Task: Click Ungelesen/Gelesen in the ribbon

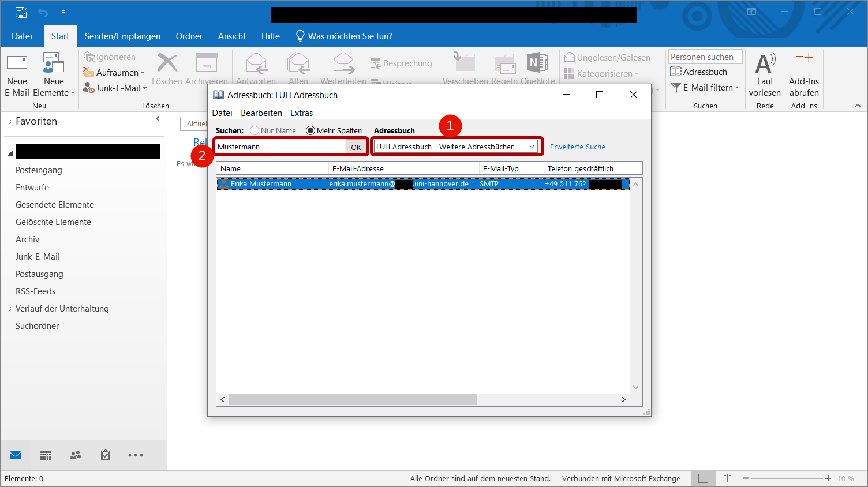Action: (607, 57)
